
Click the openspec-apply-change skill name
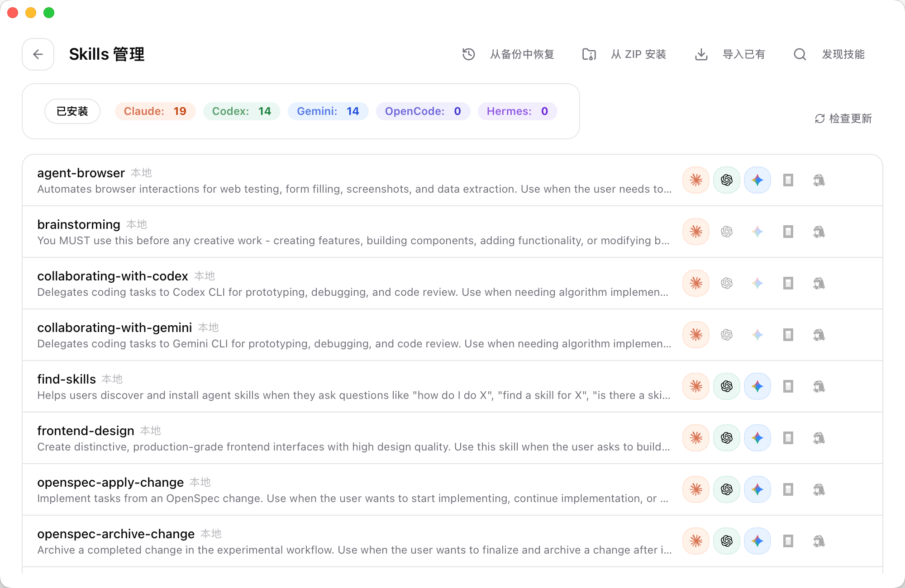tap(110, 482)
